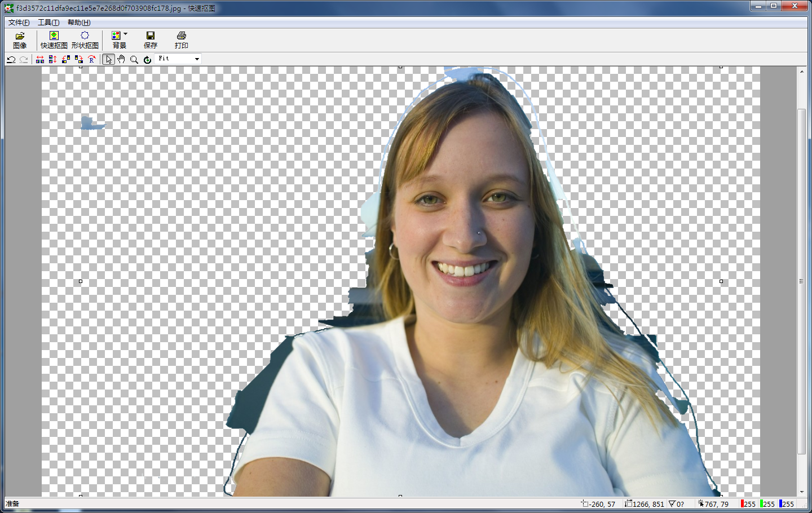Flip the image horizontally
Screen dimensions: 812x513
tap(40, 59)
